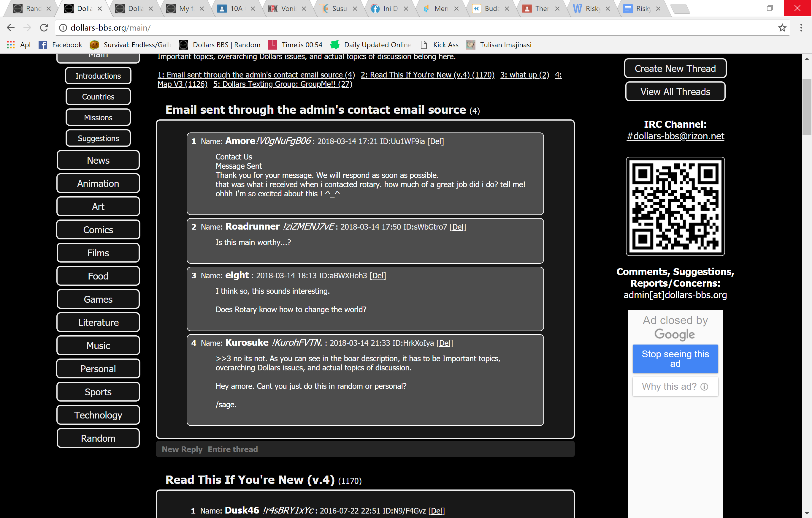This screenshot has width=812, height=518.
Task: Click the Countries sidebar icon
Action: click(x=98, y=97)
